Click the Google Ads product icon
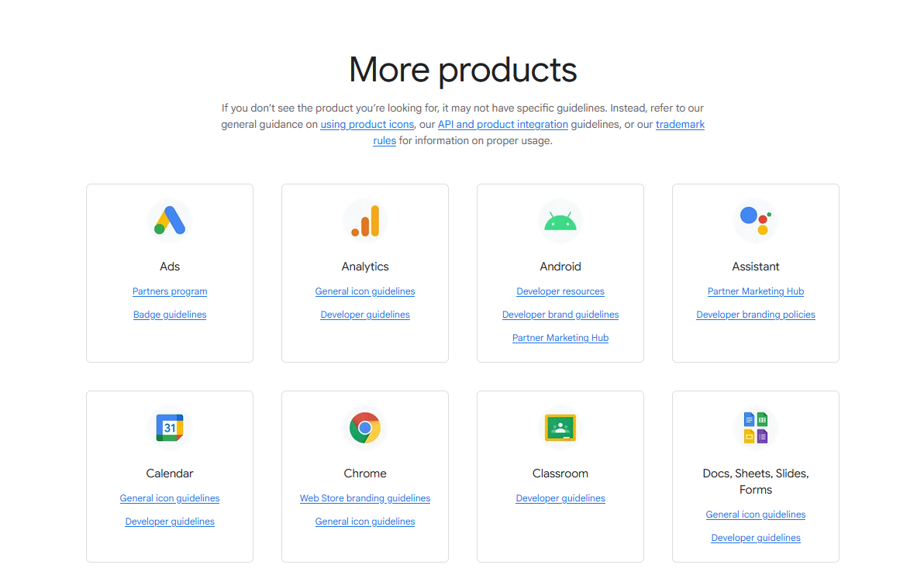This screenshot has width=924, height=575. coord(170,221)
